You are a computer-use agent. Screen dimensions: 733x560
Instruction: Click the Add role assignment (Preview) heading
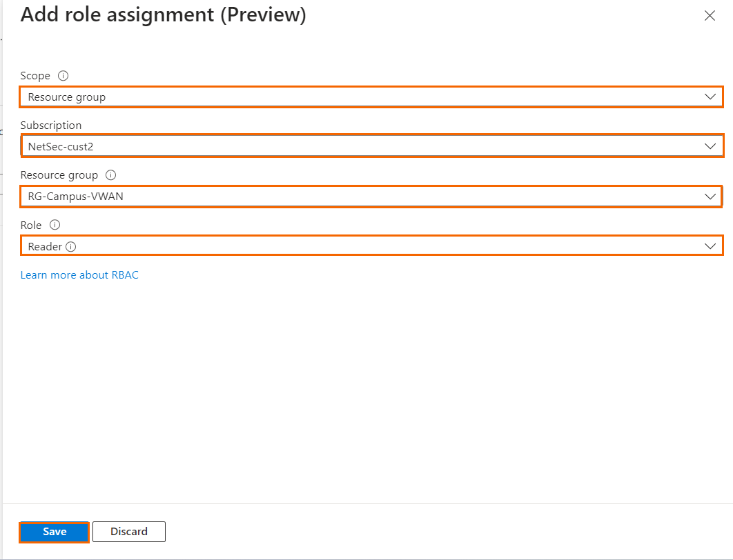click(x=163, y=15)
